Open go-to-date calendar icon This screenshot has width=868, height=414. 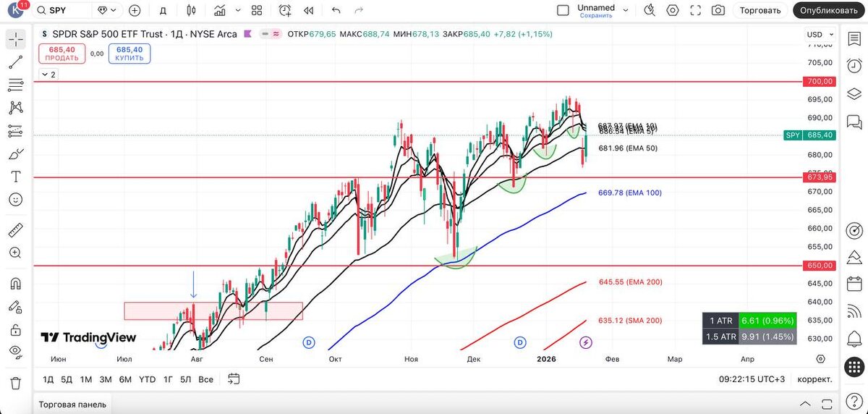tap(234, 379)
